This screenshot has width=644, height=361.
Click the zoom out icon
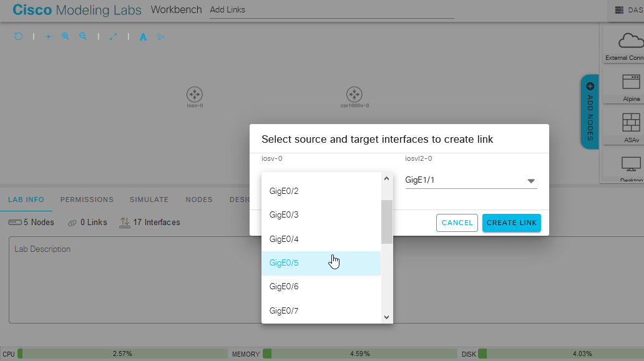(83, 36)
